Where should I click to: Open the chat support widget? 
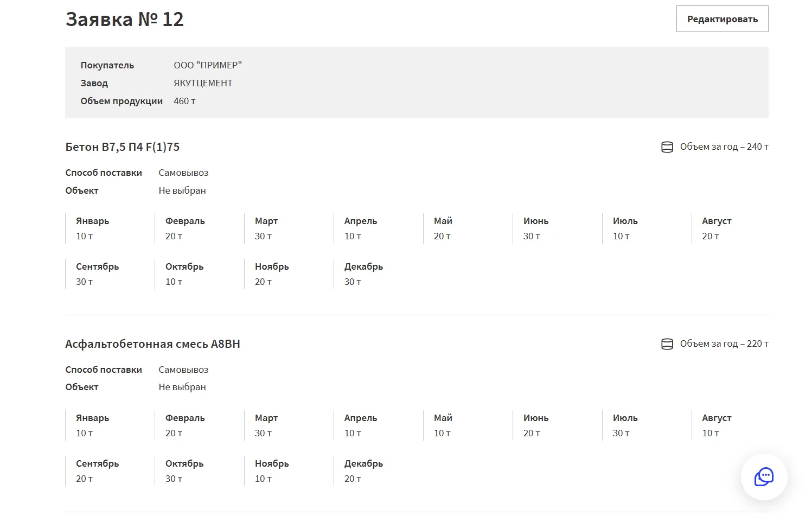[764, 477]
